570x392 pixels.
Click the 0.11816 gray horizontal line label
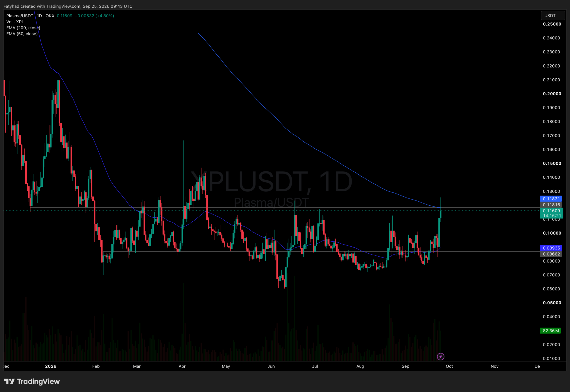551,205
